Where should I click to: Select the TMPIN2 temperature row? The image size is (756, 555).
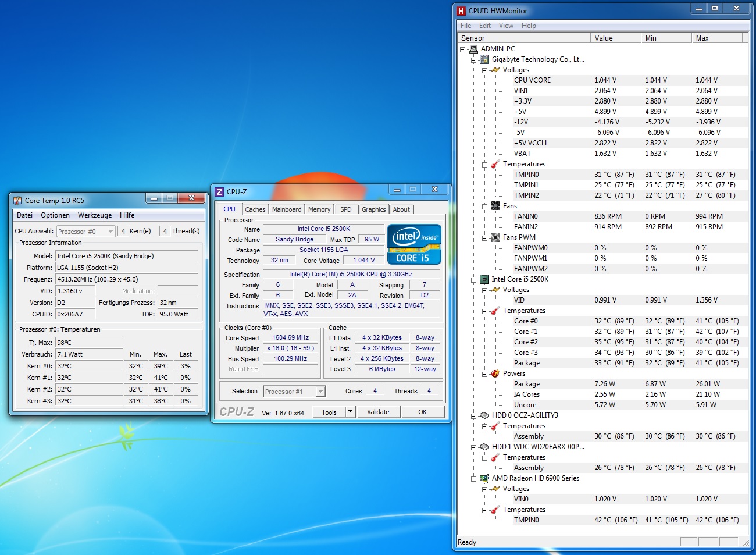[603, 195]
